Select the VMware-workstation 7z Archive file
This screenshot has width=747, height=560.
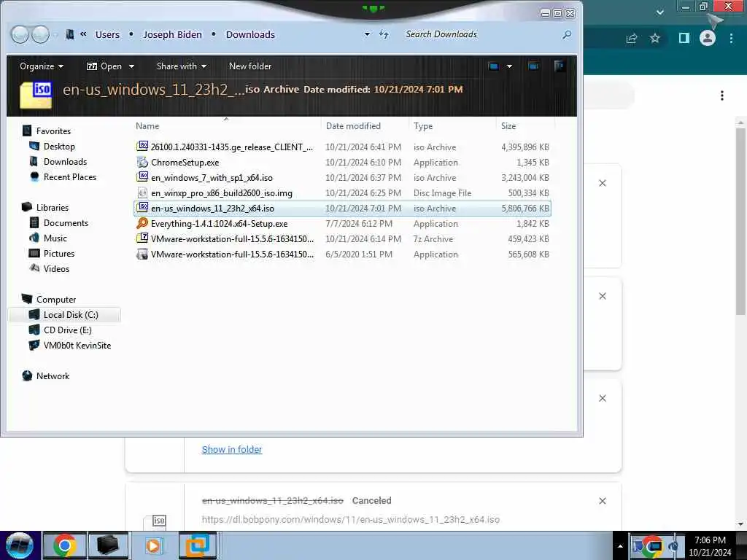[343, 238]
